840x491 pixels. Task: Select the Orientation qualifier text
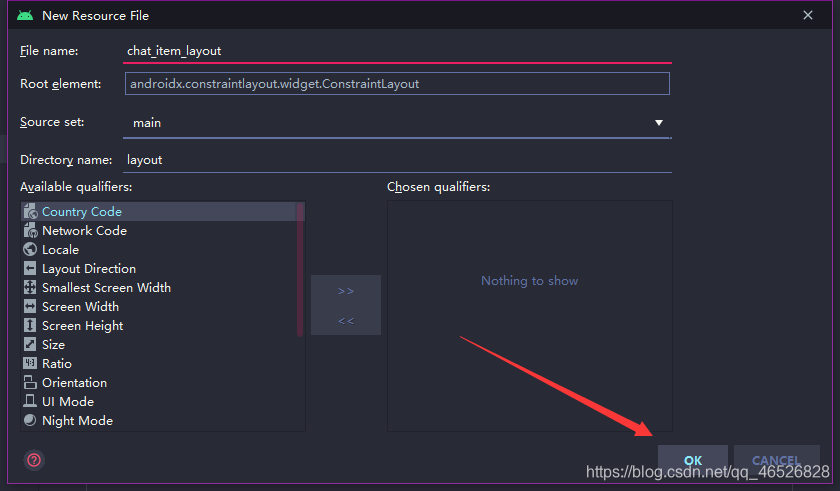tap(74, 383)
